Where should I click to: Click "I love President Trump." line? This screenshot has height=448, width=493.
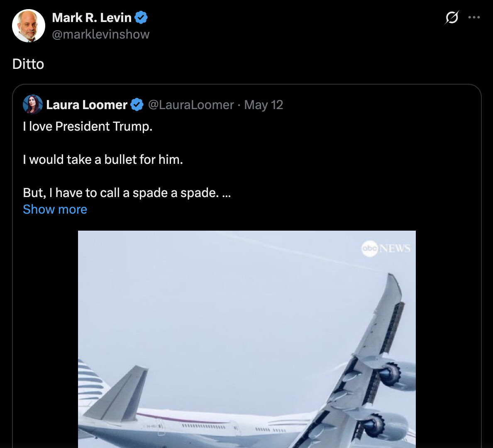88,127
